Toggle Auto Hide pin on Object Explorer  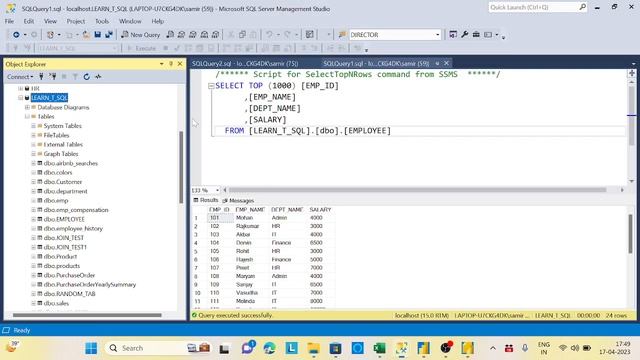(x=171, y=64)
